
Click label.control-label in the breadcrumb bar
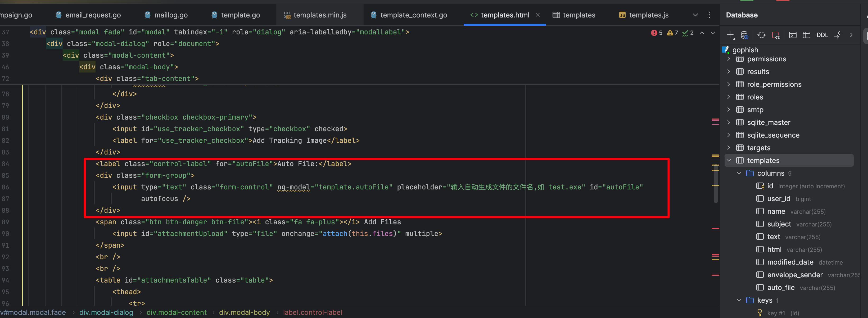313,313
